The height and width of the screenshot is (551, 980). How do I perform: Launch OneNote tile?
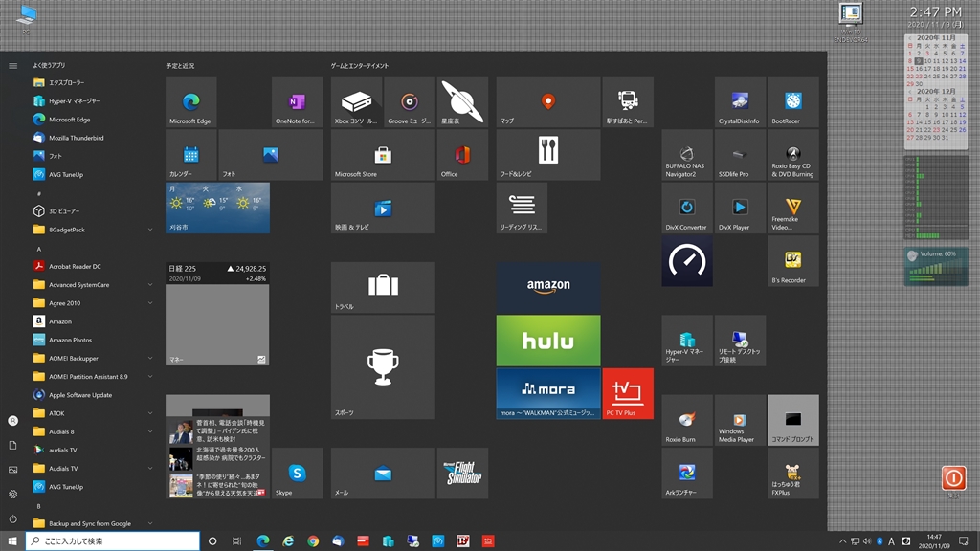(x=297, y=101)
